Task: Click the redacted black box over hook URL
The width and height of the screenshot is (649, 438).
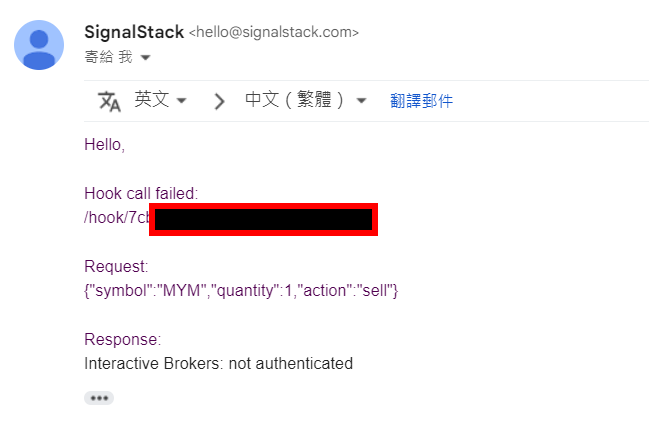Action: click(x=263, y=219)
